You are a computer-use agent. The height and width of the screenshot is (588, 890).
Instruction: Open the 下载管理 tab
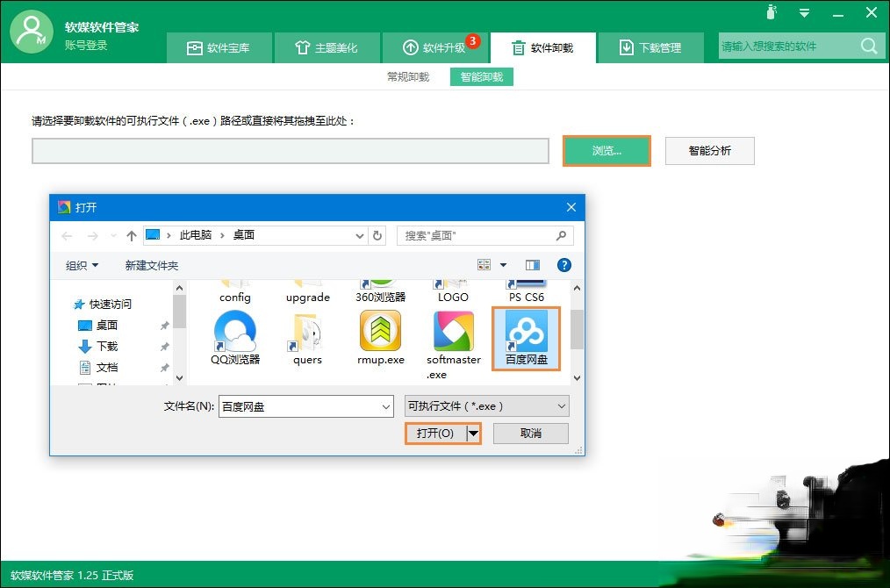pos(651,47)
